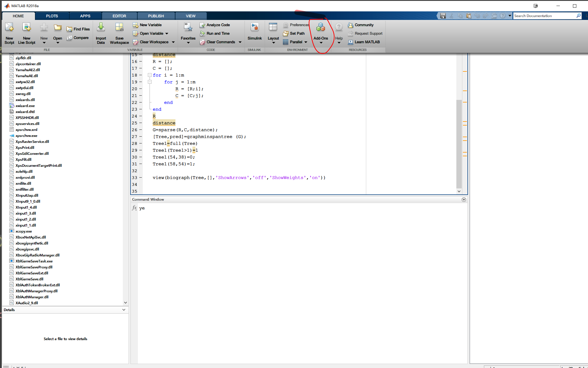588x368 pixels.
Task: Open the Add-Ons menu icon
Action: tap(320, 28)
